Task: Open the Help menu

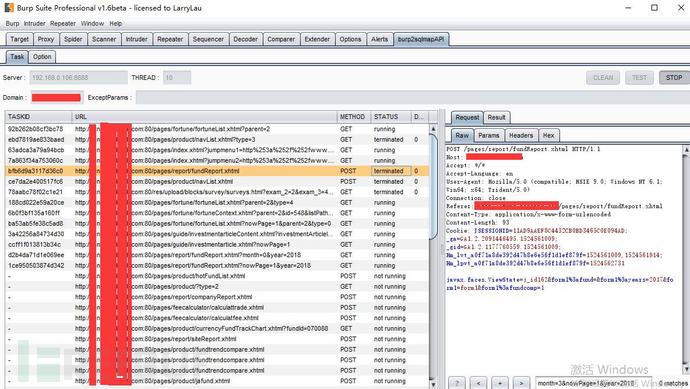Action: 116,23
